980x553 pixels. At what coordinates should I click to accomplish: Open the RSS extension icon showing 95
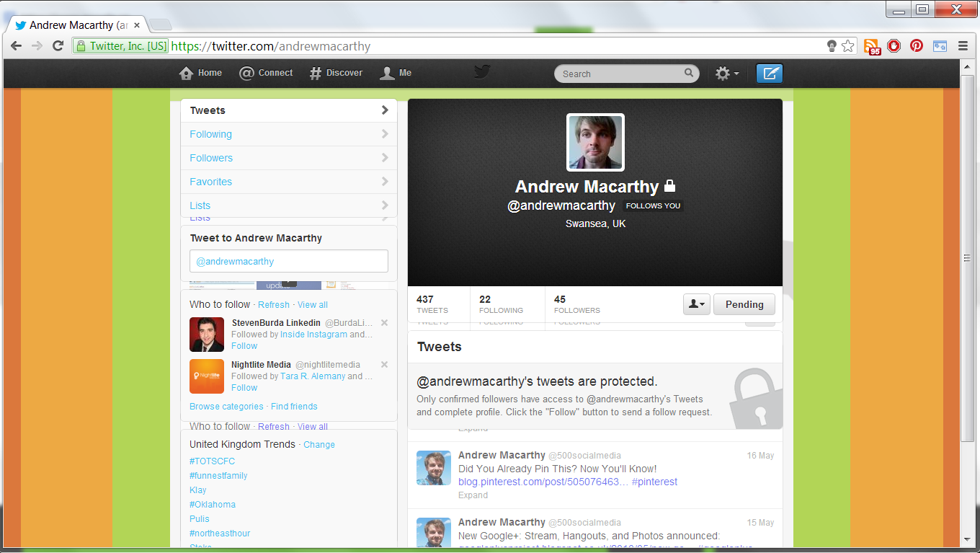click(872, 47)
